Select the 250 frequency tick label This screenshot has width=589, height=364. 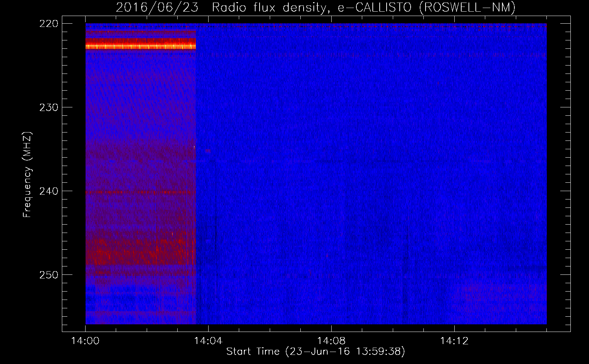tap(48, 275)
